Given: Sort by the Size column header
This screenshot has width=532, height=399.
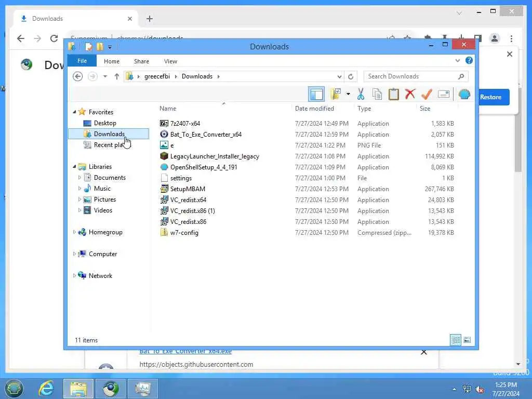Looking at the screenshot, I should [x=425, y=108].
